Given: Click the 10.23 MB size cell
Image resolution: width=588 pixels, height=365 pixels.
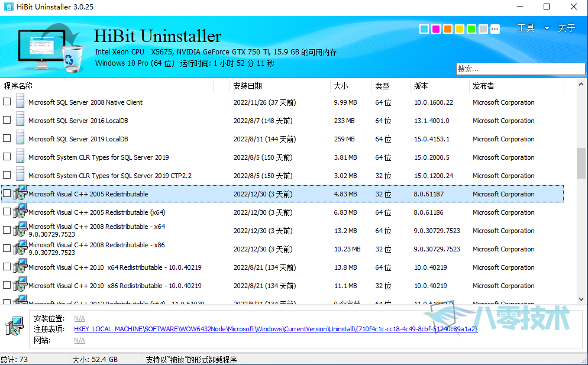Looking at the screenshot, I should [347, 249].
